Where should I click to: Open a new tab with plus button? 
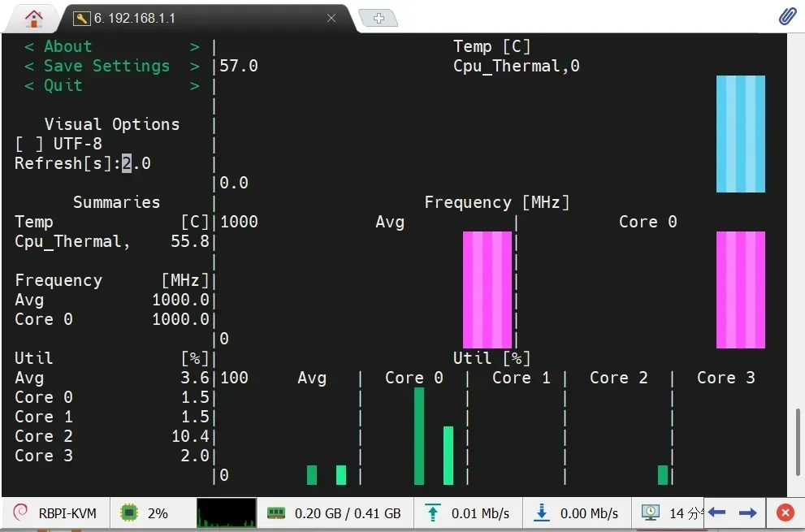tap(379, 19)
